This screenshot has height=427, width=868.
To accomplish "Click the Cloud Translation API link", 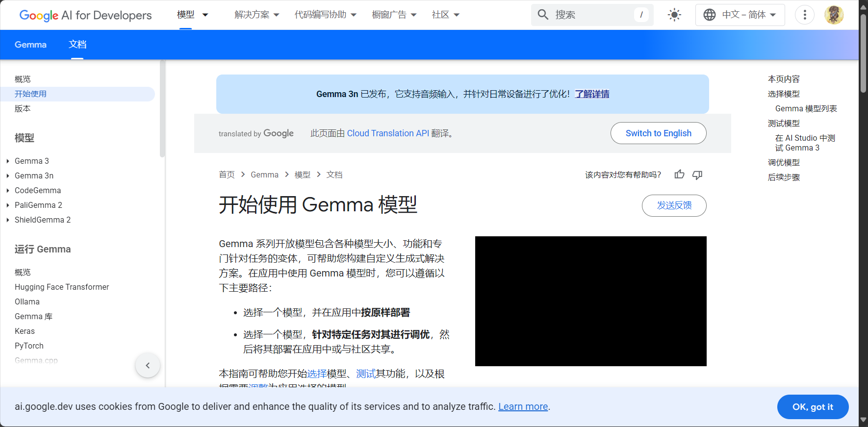I will point(388,133).
